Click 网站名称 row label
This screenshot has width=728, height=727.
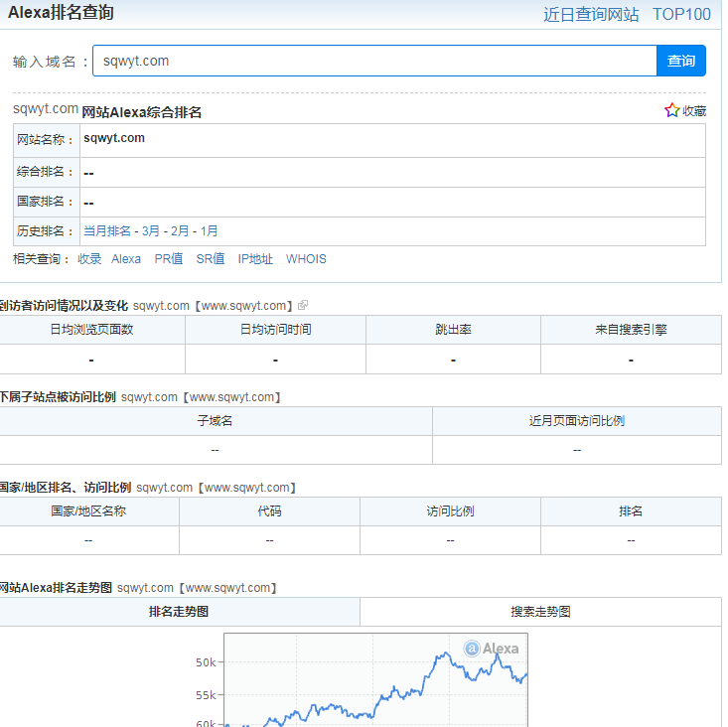point(46,139)
